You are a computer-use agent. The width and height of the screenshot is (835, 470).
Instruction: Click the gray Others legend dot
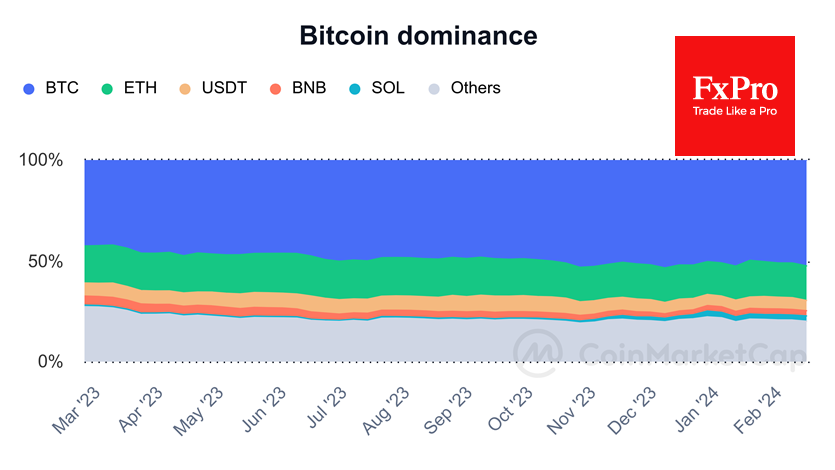click(434, 89)
